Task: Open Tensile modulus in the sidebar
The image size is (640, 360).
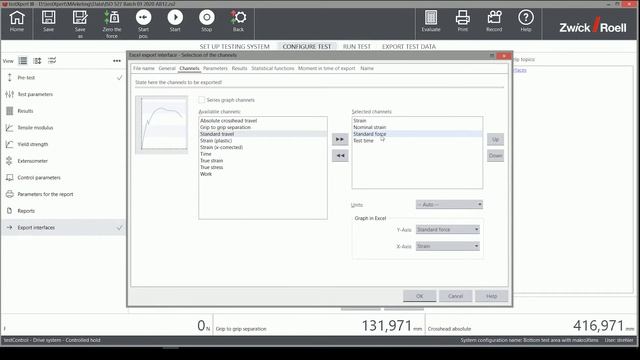Action: [x=63, y=128]
